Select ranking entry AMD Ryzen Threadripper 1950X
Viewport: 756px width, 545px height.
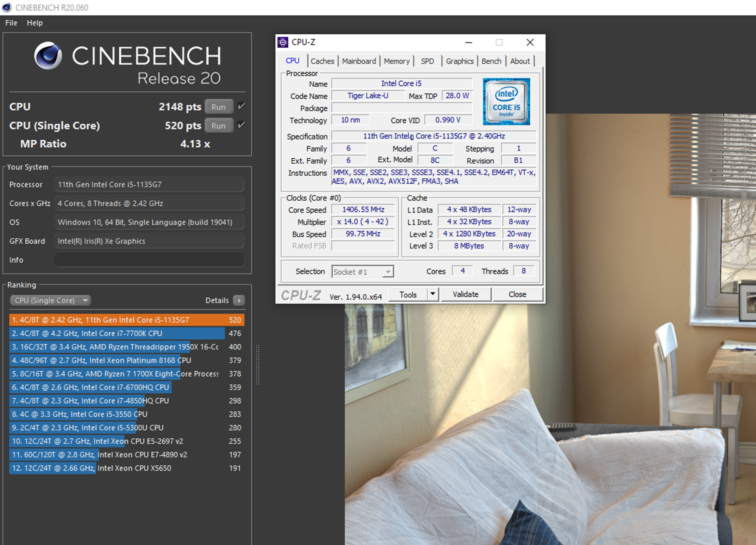pyautogui.click(x=127, y=347)
